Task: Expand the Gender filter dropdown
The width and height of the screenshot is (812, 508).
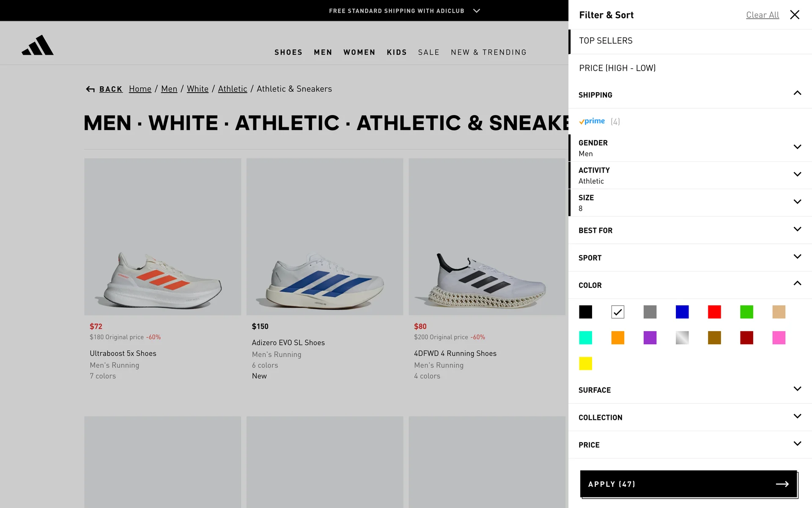Action: pyautogui.click(x=797, y=147)
